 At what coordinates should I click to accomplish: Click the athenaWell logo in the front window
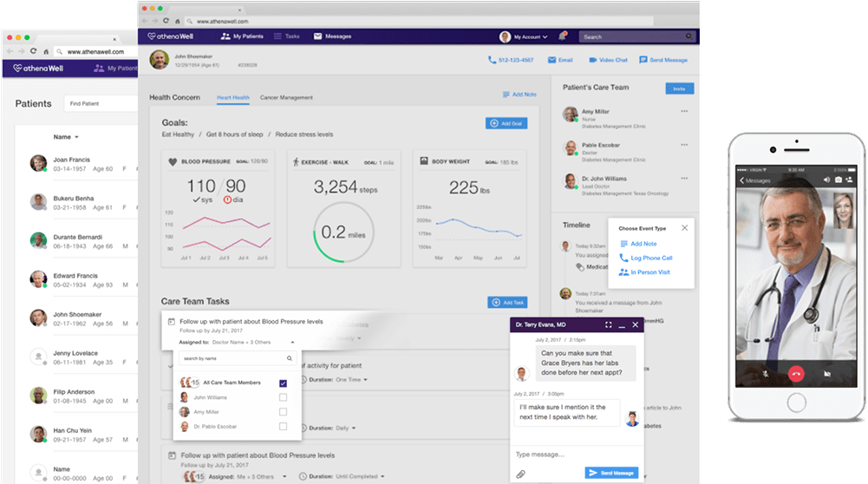pos(171,36)
